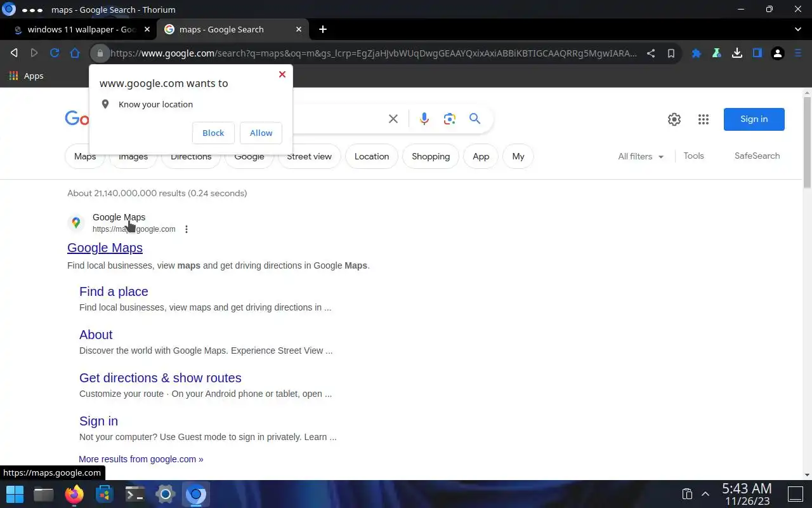Close the location permission popup
Screen dimensions: 812x508
pos(282,74)
